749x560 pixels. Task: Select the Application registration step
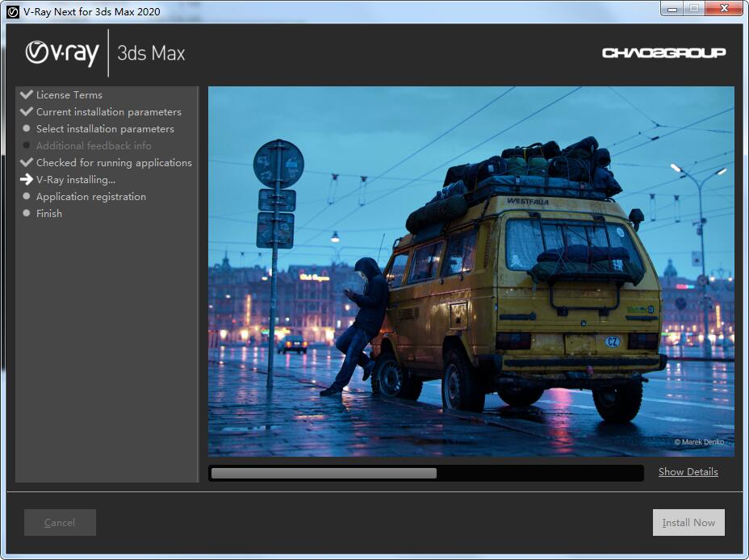coord(91,196)
